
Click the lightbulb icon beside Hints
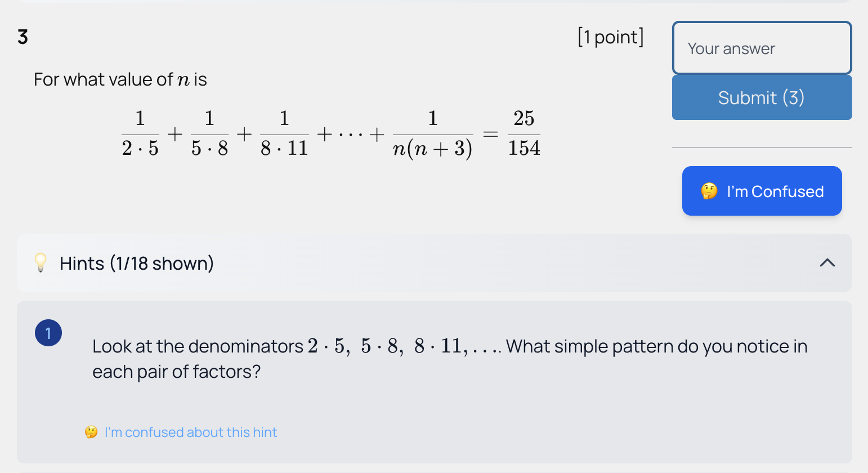pos(39,262)
